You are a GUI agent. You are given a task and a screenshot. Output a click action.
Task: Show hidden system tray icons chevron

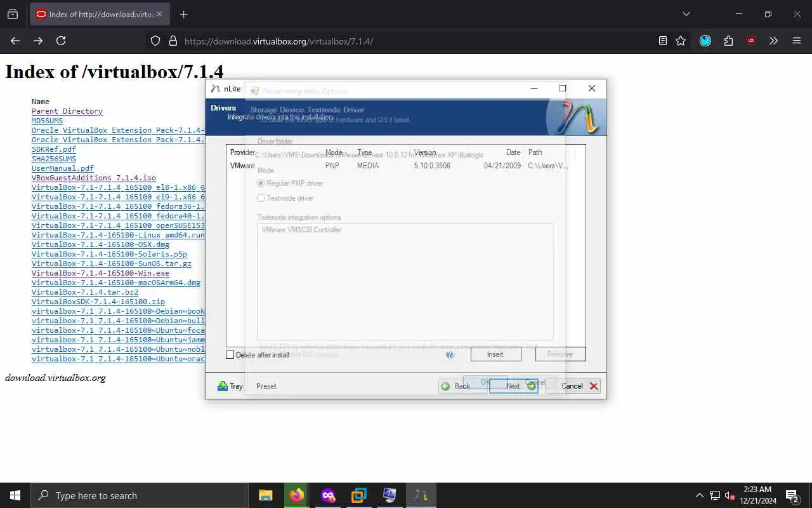pyautogui.click(x=700, y=496)
